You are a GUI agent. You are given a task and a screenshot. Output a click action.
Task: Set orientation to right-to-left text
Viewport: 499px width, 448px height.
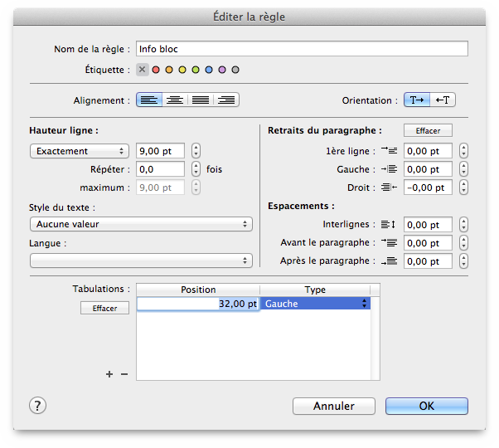pos(443,100)
